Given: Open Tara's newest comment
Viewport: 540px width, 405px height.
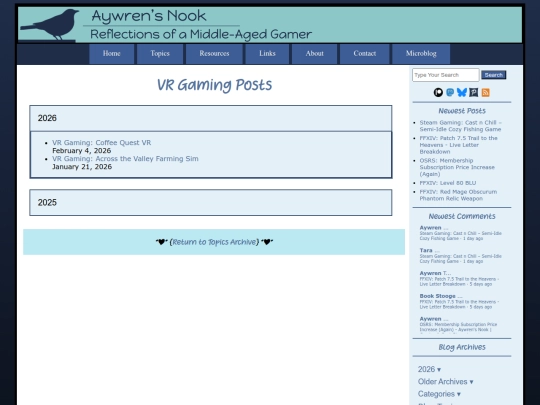Looking at the screenshot, I should (460, 256).
